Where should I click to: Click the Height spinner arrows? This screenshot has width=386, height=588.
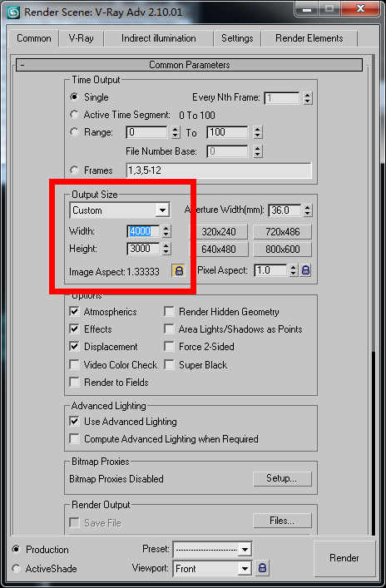coord(166,248)
